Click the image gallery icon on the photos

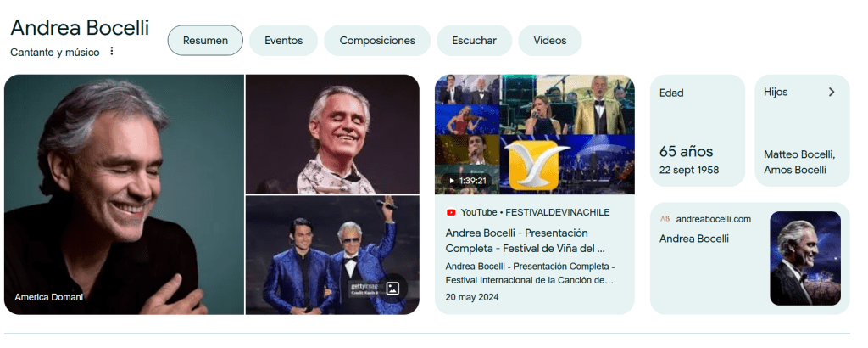pos(392,288)
